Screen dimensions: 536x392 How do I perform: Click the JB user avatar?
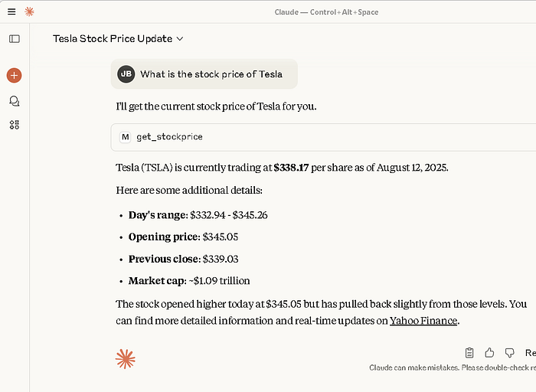click(126, 74)
